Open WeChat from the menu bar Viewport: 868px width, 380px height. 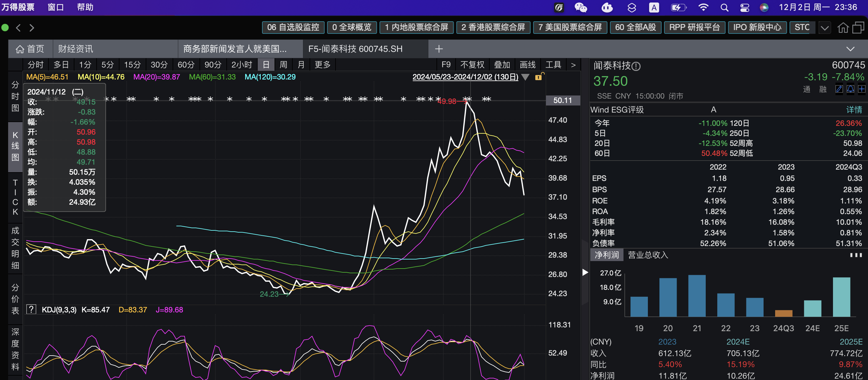pos(581,8)
